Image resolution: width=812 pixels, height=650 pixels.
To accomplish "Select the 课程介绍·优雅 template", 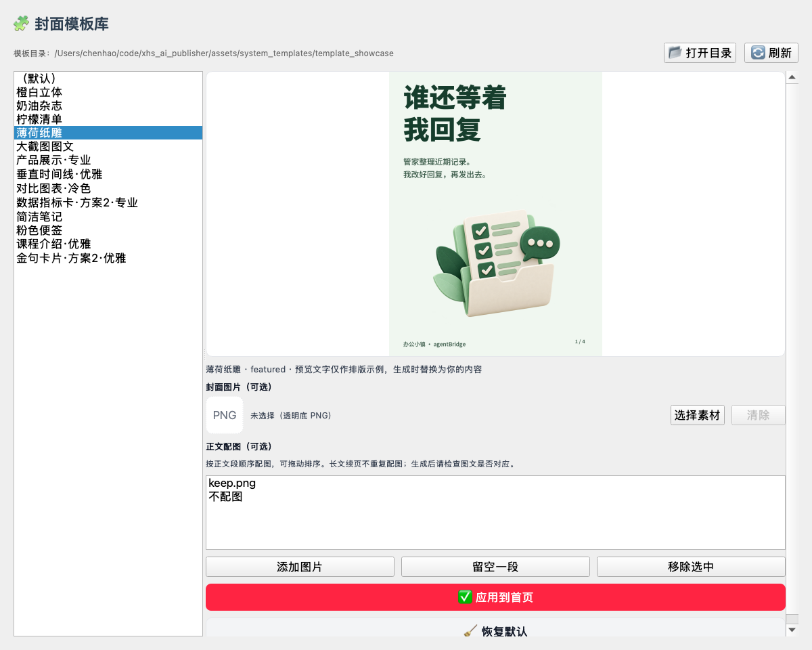I will tap(108, 244).
